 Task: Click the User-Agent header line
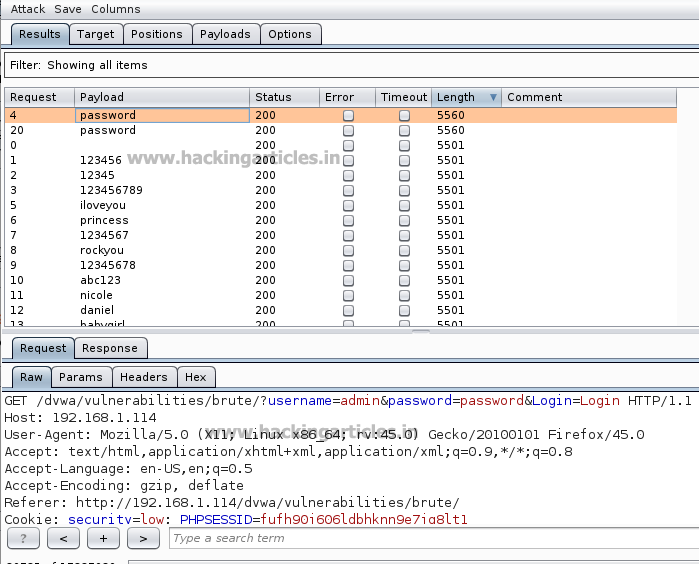click(324, 435)
